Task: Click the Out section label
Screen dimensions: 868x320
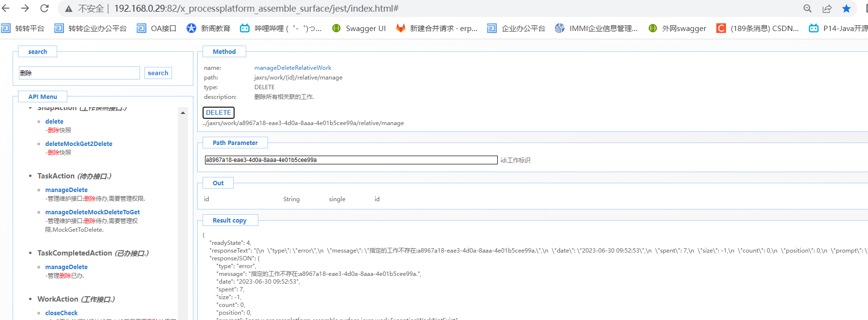Action: point(218,183)
